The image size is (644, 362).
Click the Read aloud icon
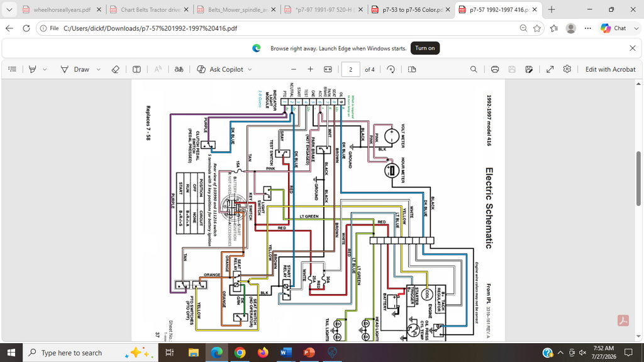coord(158,69)
